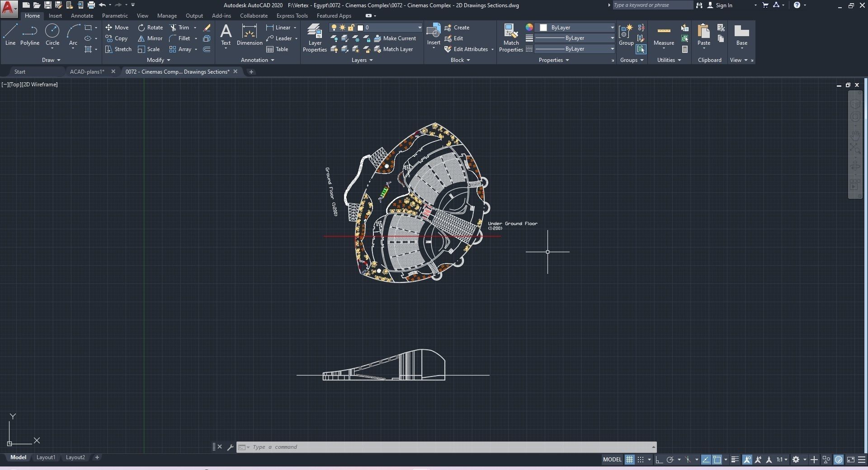Activate the Move command

[117, 28]
